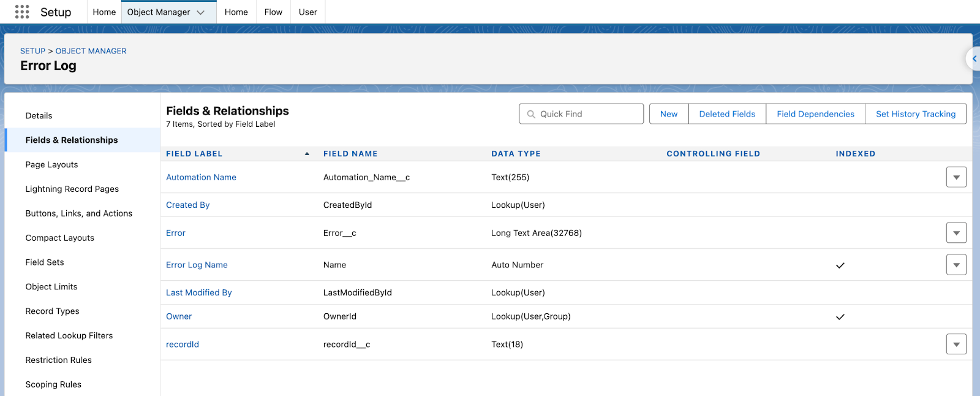Open the Error Log Name row action menu
The image size is (980, 396).
[956, 265]
